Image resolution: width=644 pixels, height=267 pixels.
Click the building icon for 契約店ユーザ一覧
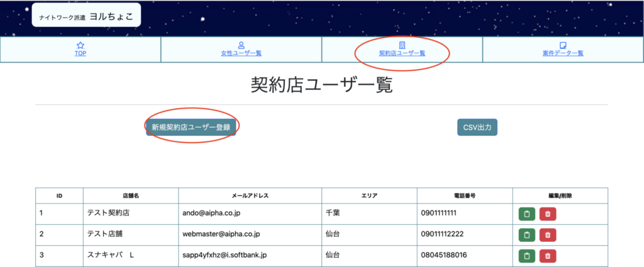pyautogui.click(x=402, y=45)
